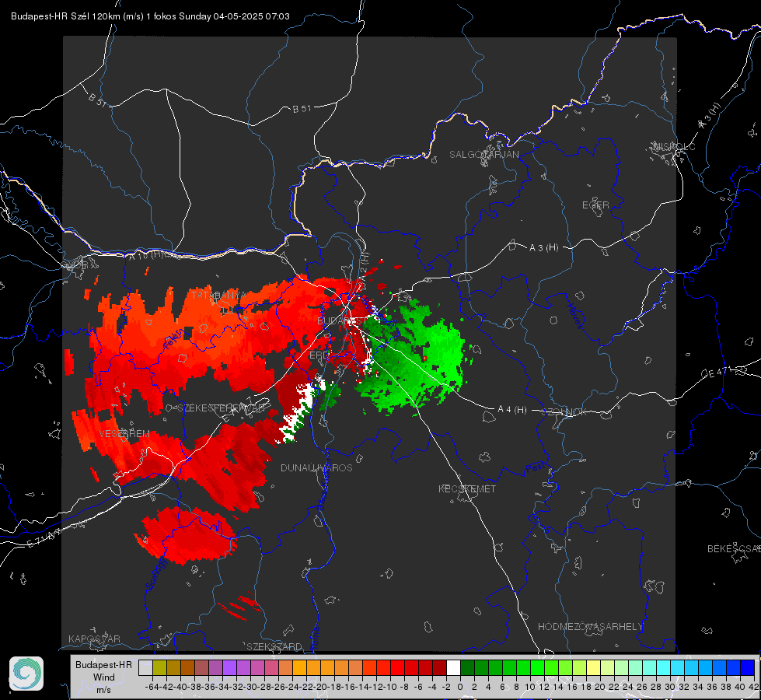761x700 pixels.
Task: Click the ERD city label
Action: (x=319, y=355)
